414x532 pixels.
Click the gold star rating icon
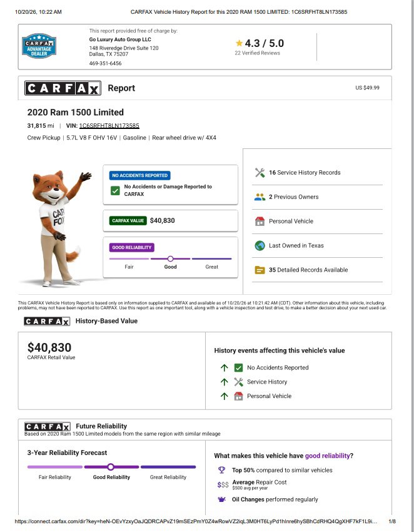tap(239, 43)
